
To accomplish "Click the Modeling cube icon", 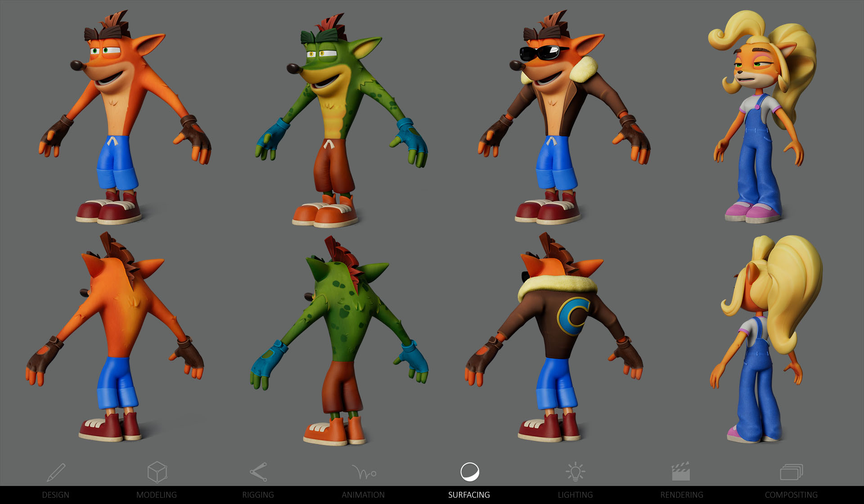I will 157,472.
